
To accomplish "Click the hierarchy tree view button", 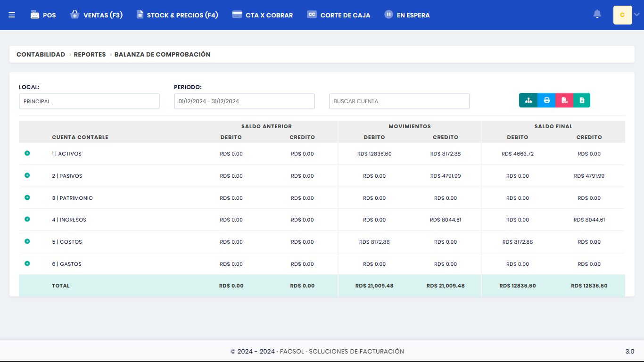I will coord(528,100).
